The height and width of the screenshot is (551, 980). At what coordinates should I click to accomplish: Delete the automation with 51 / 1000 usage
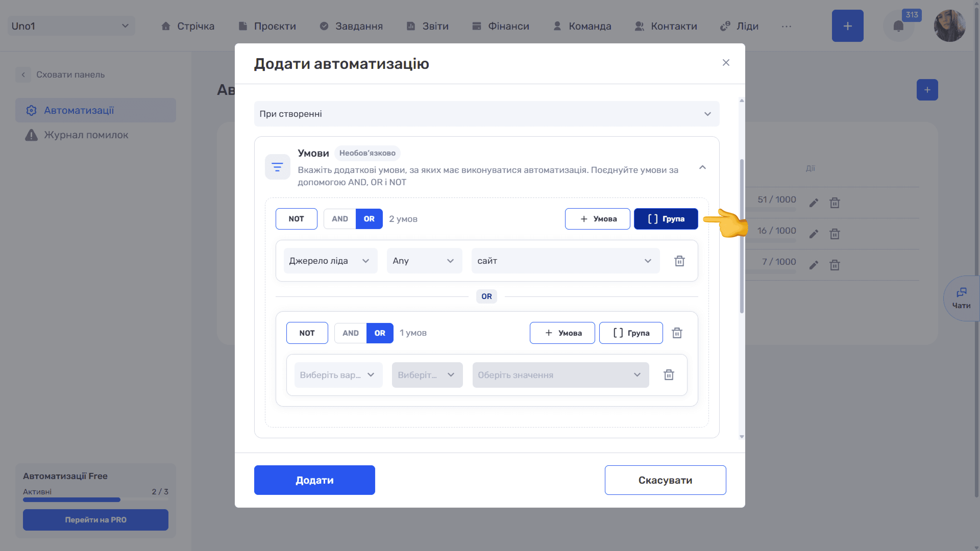834,203
